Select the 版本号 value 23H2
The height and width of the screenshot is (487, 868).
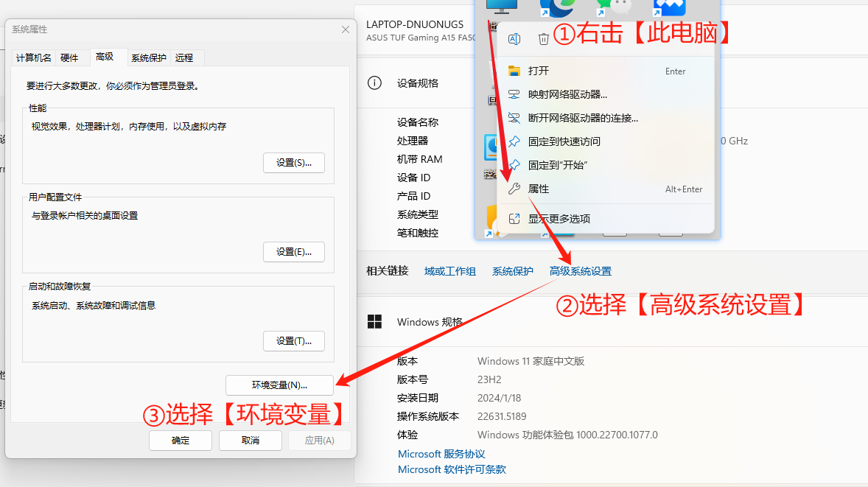[x=489, y=379]
